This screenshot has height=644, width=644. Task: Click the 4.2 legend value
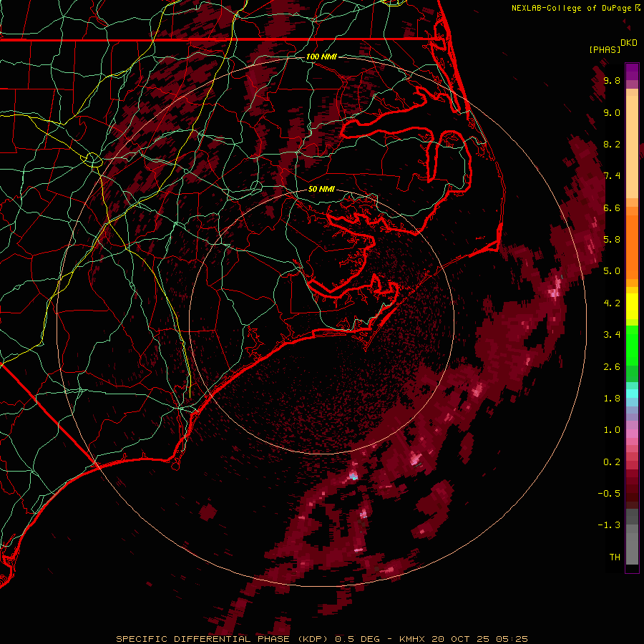click(x=612, y=303)
